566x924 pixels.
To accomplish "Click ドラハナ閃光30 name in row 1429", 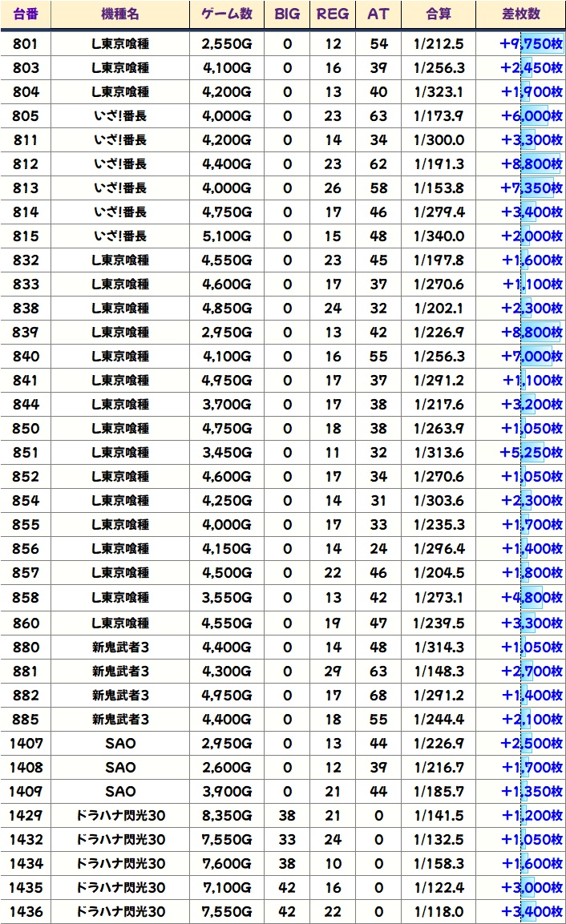I will [x=120, y=815].
